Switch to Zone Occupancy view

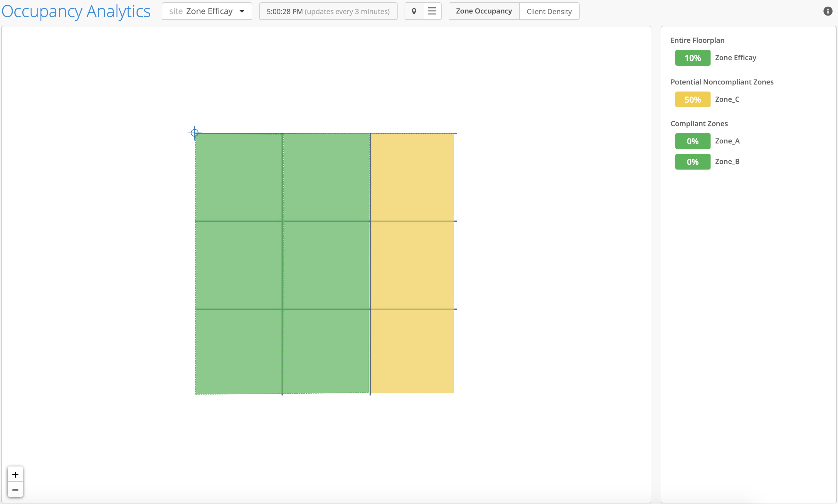point(484,11)
